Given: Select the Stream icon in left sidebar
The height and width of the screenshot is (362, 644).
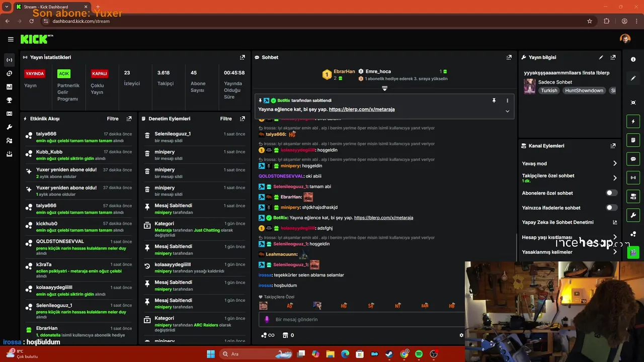Looking at the screenshot, I should click(9, 60).
